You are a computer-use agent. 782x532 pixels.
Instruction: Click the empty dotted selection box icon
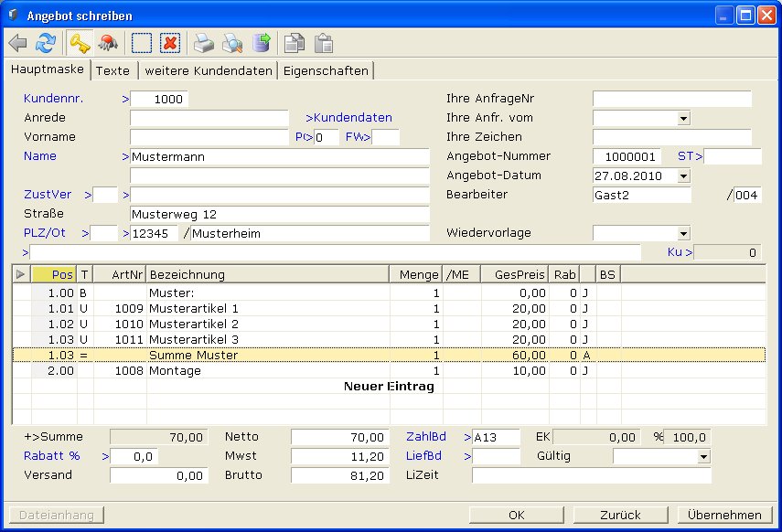coord(141,43)
